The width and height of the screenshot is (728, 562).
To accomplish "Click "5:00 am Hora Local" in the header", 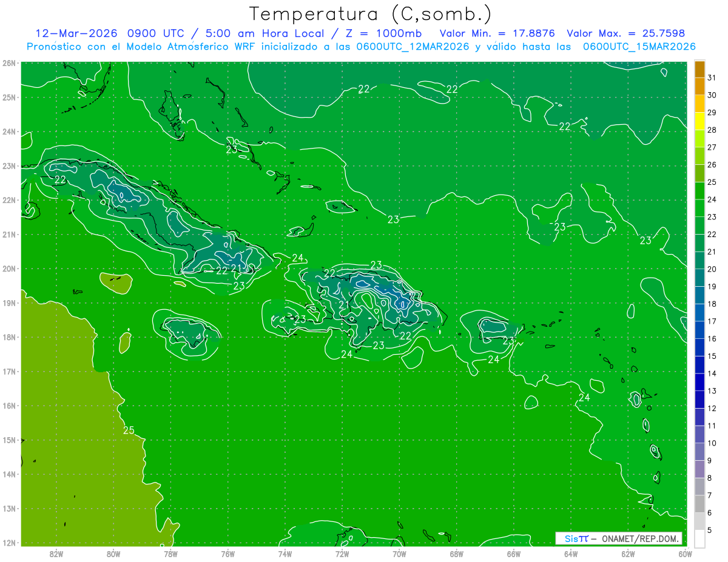I will click(x=267, y=33).
